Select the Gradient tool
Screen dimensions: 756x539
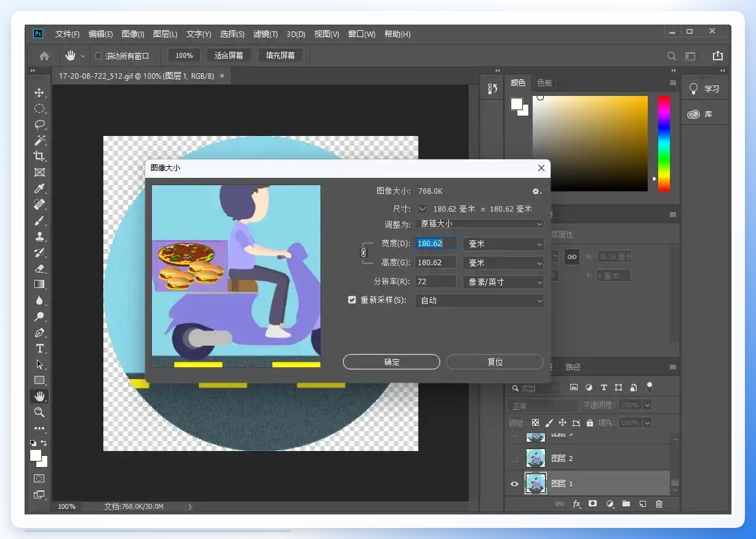click(39, 284)
